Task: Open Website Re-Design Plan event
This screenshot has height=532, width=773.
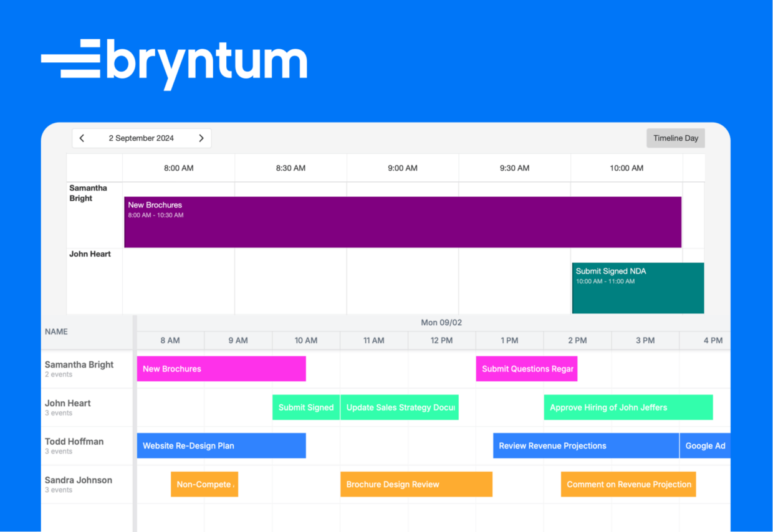Action: (221, 446)
